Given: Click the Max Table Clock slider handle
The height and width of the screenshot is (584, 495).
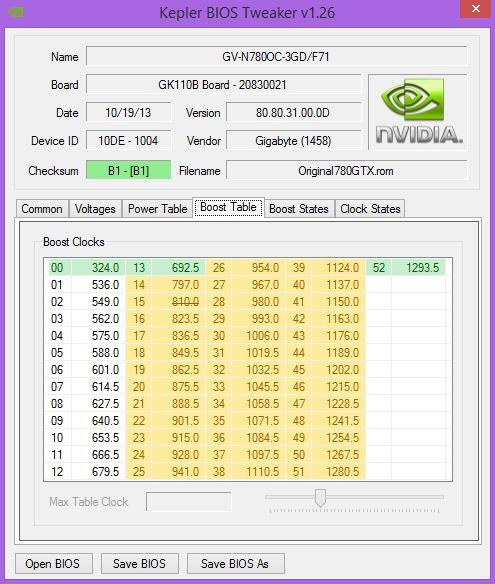Looking at the screenshot, I should pos(320,498).
